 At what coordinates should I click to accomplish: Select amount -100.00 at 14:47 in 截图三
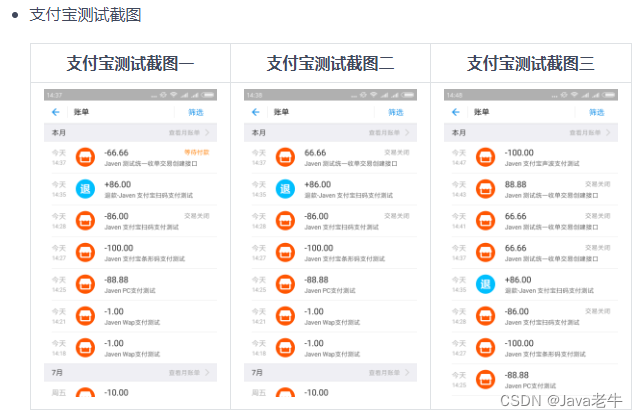pos(519,153)
